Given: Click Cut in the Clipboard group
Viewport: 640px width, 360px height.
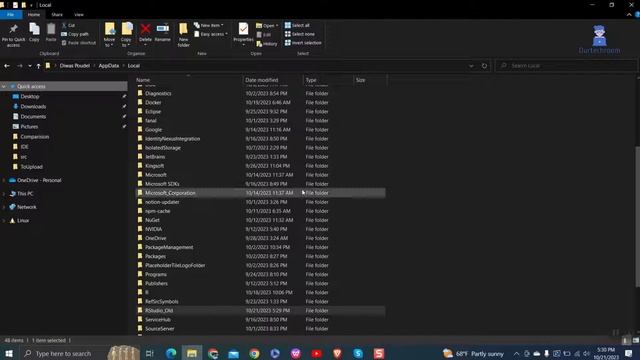Looking at the screenshot, I should tap(68, 25).
